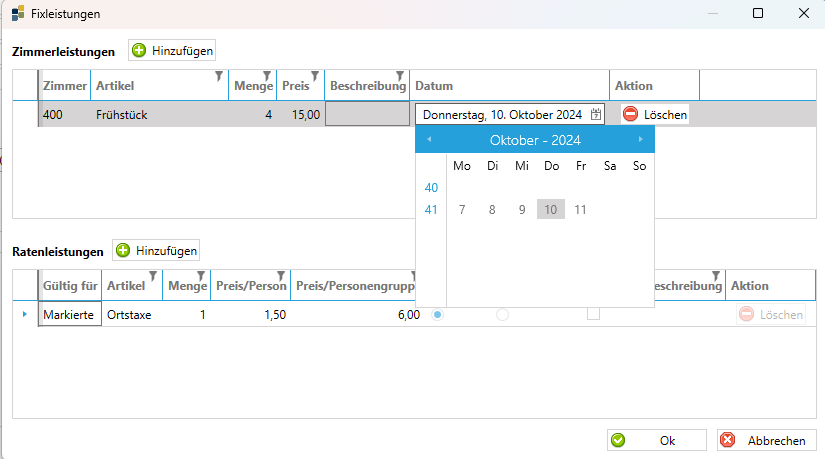Sort by Datum column header
Image resolution: width=825 pixels, height=459 pixels.
(509, 85)
